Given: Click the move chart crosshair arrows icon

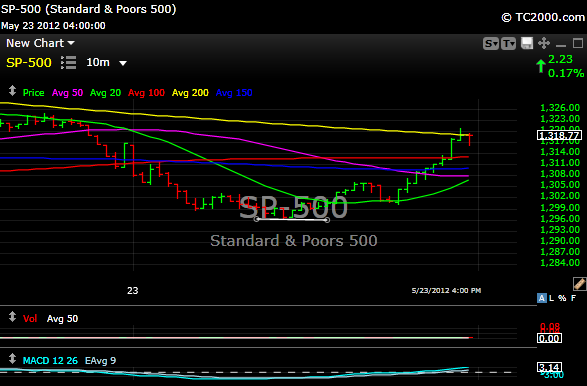Looking at the screenshot, I should 544,43.
